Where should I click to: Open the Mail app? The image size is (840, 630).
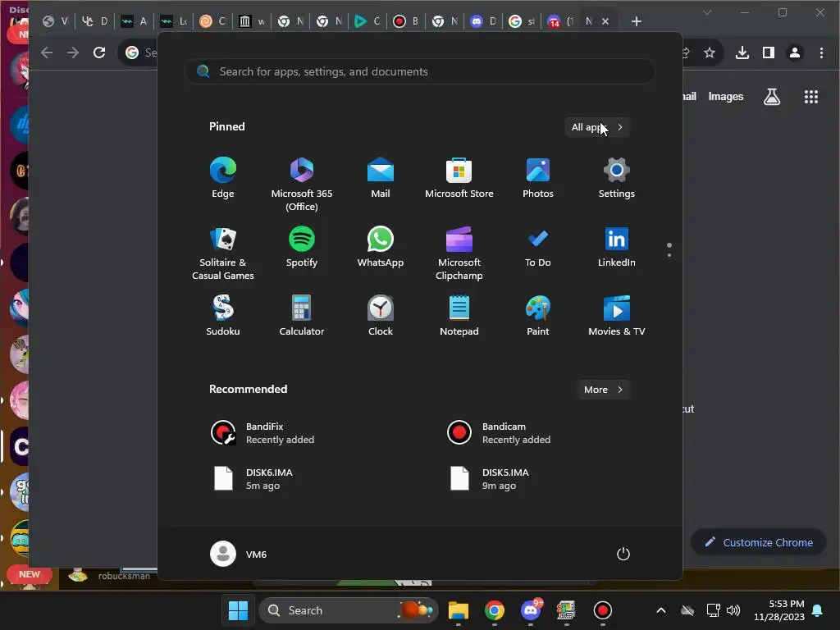(381, 178)
